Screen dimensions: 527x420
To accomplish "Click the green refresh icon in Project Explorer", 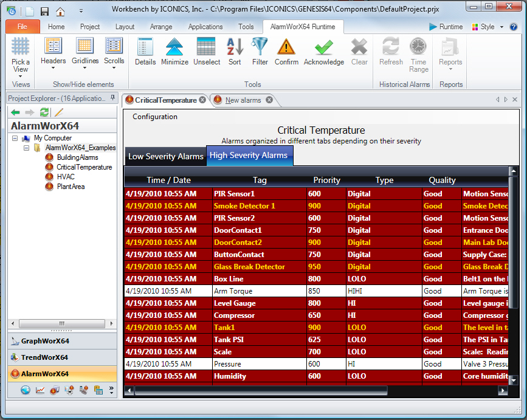I will (x=44, y=112).
